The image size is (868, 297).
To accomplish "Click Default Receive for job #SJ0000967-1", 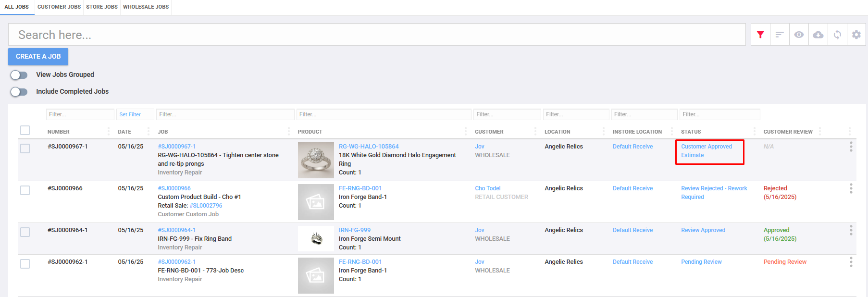I will tap(632, 147).
